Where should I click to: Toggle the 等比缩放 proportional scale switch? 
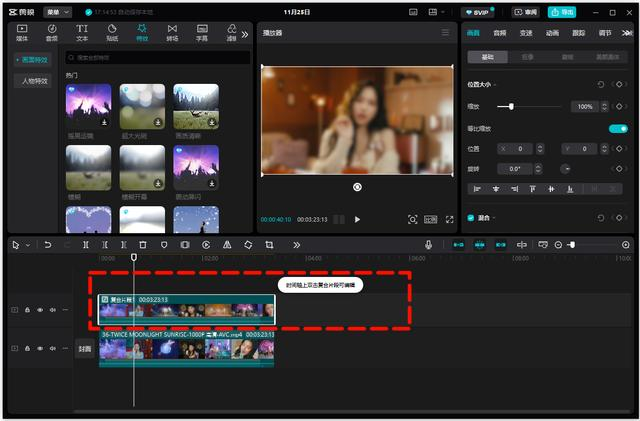(x=618, y=128)
